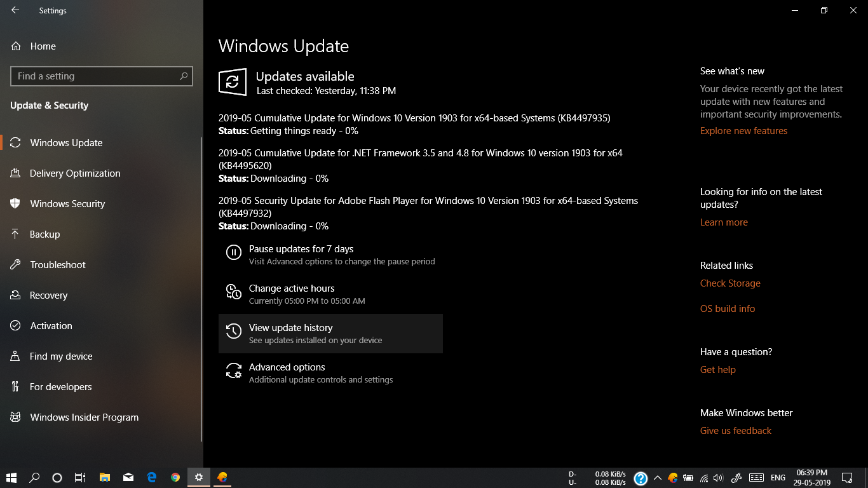Select Delivery Optimization from the sidebar
Viewport: 868px width, 488px height.
tap(75, 173)
